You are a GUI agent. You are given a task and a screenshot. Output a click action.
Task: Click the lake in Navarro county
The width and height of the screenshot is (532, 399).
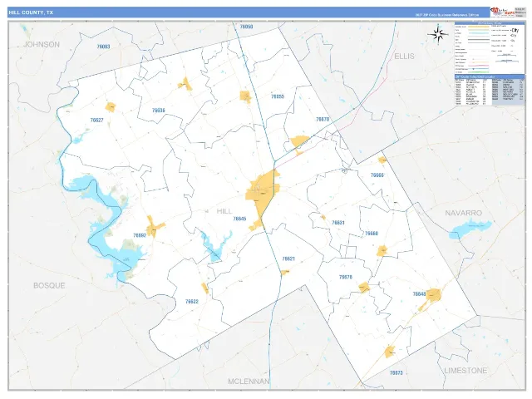[x=470, y=229]
